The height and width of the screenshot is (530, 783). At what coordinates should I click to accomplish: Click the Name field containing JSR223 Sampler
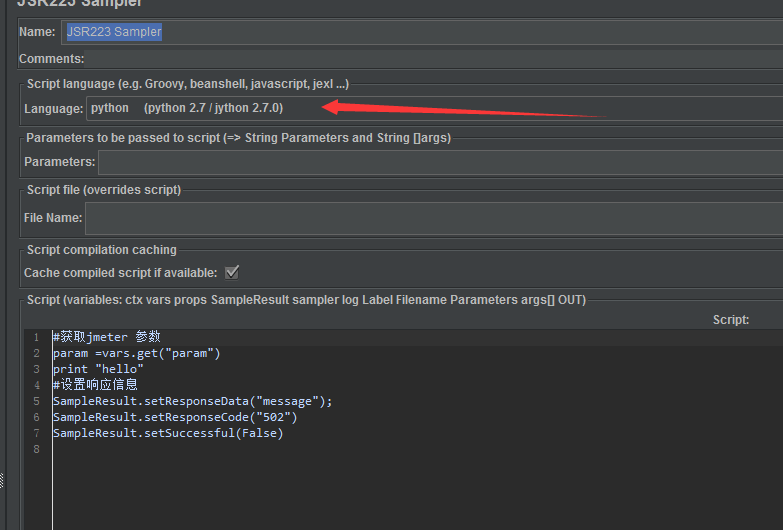(x=422, y=32)
